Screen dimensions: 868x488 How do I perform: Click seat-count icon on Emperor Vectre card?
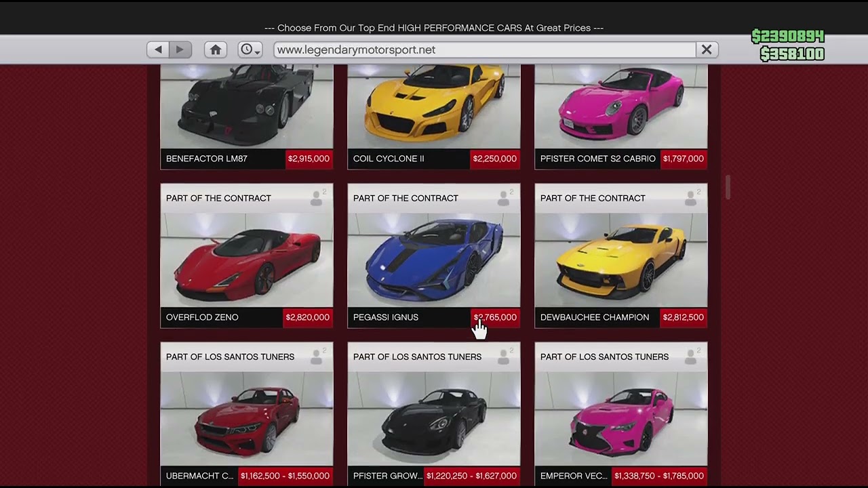click(x=692, y=357)
